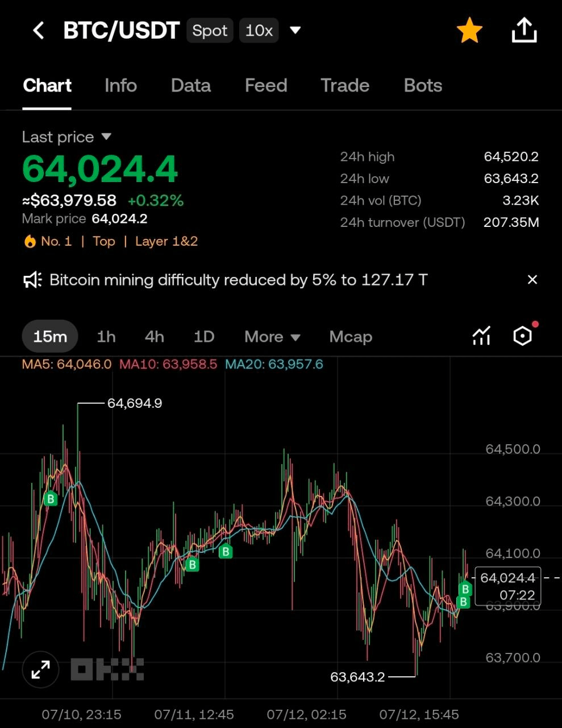Dismiss the mining difficulty announcement
The width and height of the screenshot is (562, 728).
[532, 280]
